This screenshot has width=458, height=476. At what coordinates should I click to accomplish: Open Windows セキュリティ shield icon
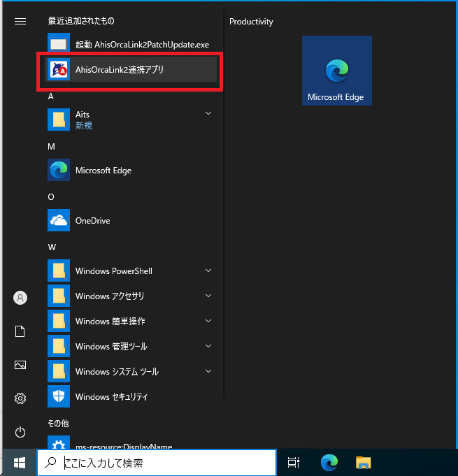tap(59, 397)
